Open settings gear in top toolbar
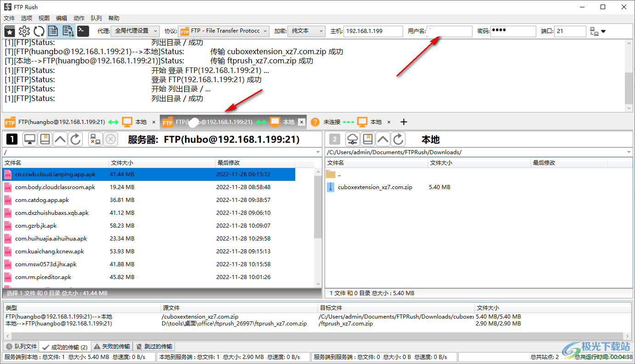 click(24, 31)
